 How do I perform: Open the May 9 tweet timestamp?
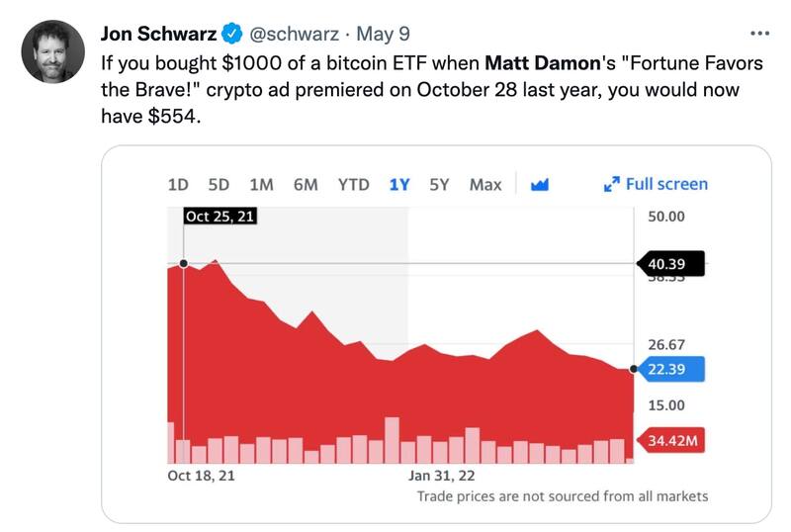(383, 35)
